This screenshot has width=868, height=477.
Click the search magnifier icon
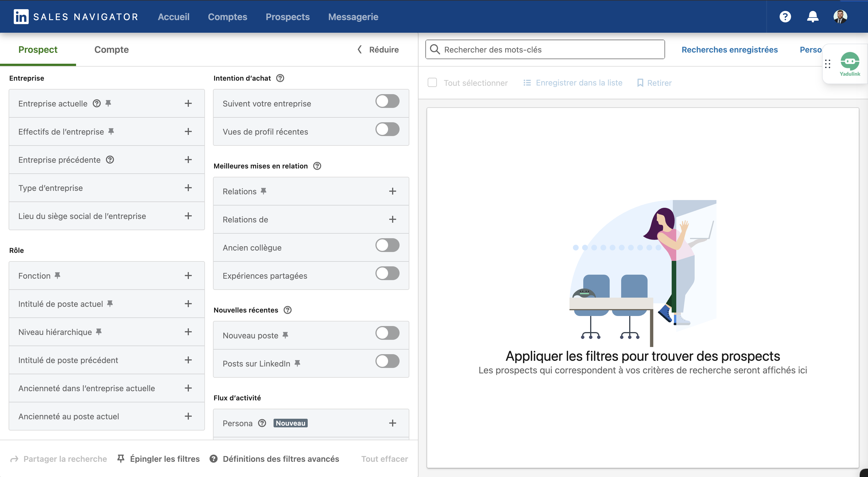click(435, 49)
